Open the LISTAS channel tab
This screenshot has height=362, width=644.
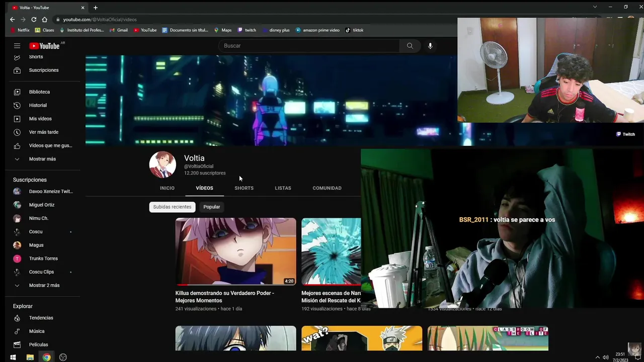tap(283, 188)
